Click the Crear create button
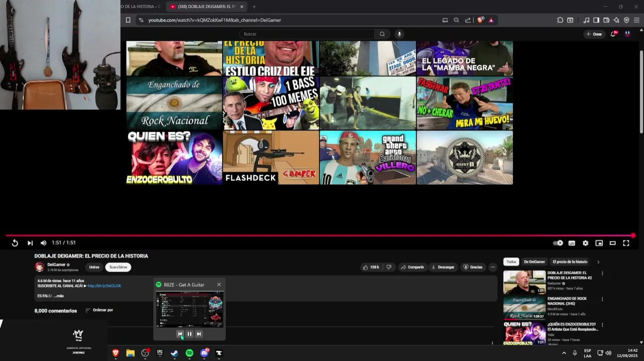This screenshot has height=361, width=644. pyautogui.click(x=593, y=34)
